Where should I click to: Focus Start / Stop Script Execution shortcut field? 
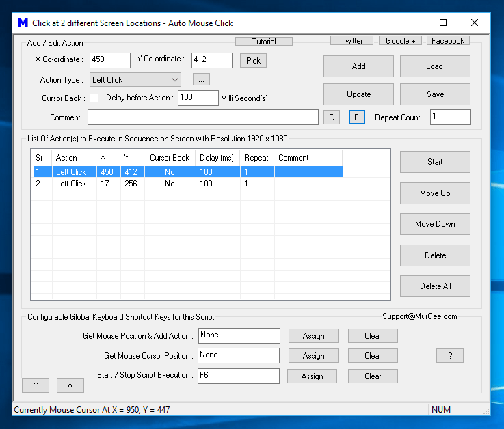coord(239,376)
